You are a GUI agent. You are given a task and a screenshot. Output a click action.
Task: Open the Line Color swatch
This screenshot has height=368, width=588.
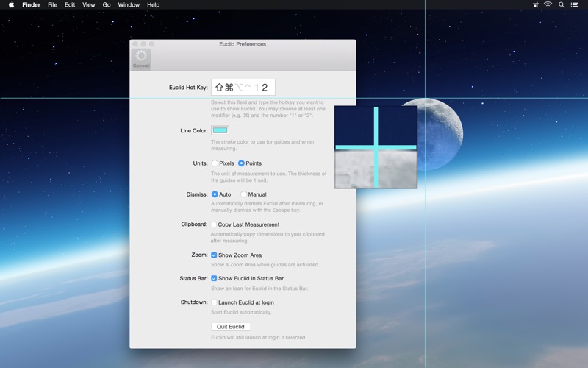click(220, 130)
